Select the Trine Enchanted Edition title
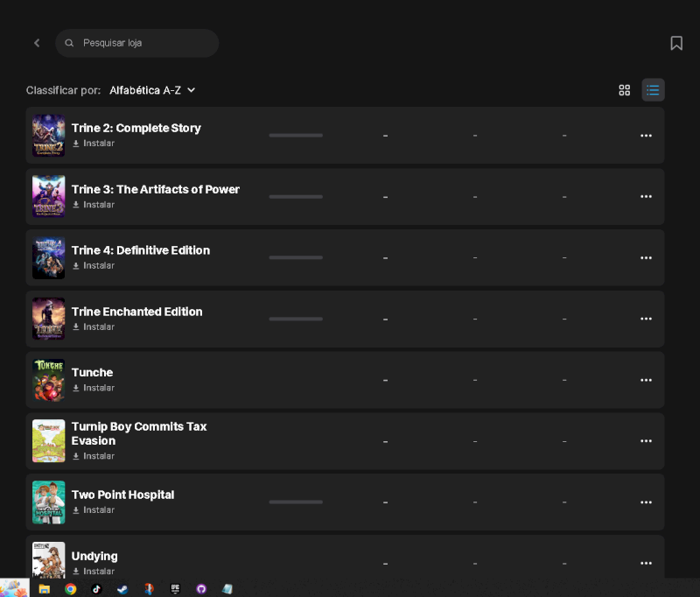Image resolution: width=700 pixels, height=597 pixels. (137, 312)
